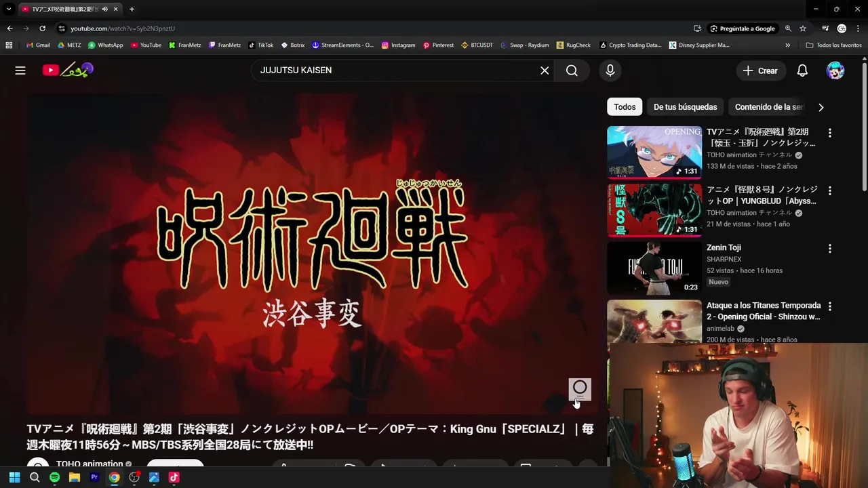Open TikTok bookmark
Image resolution: width=868 pixels, height=488 pixels.
[261, 45]
